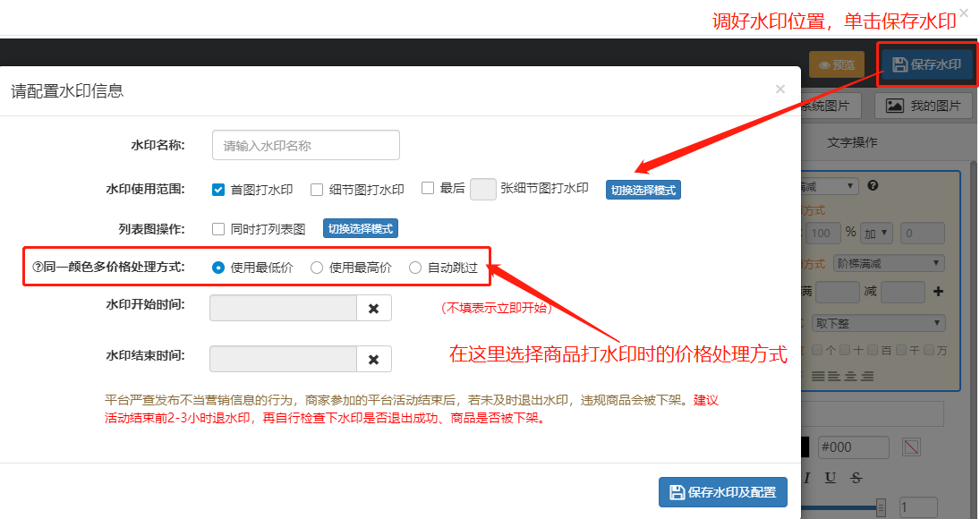Viewport: 980px width, 519px height.
Task: Open the 取下整 rounding dropdown
Action: click(877, 323)
